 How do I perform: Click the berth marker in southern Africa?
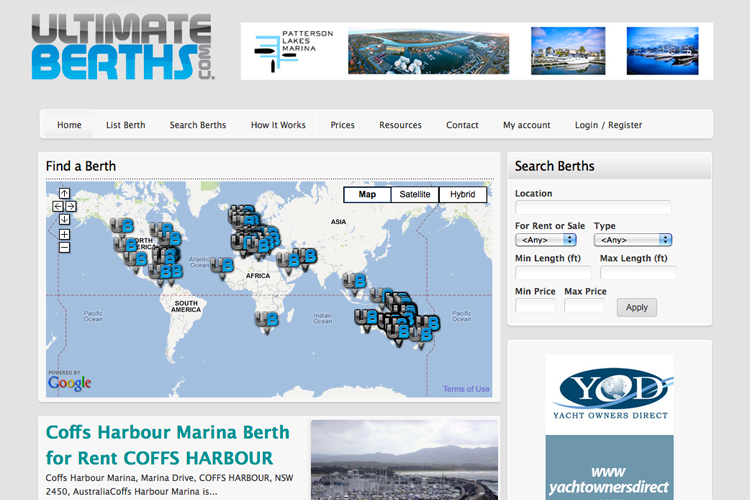[x=266, y=320]
